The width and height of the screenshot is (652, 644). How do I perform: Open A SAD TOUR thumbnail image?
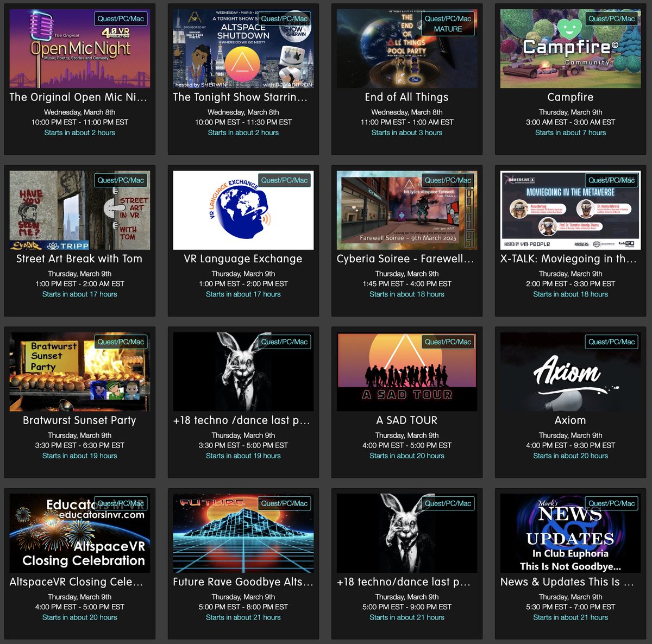coord(407,372)
